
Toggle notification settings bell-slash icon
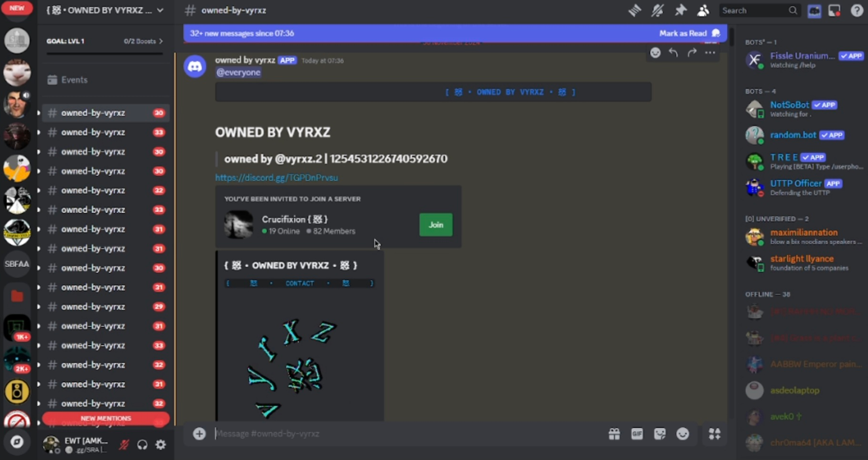click(657, 10)
